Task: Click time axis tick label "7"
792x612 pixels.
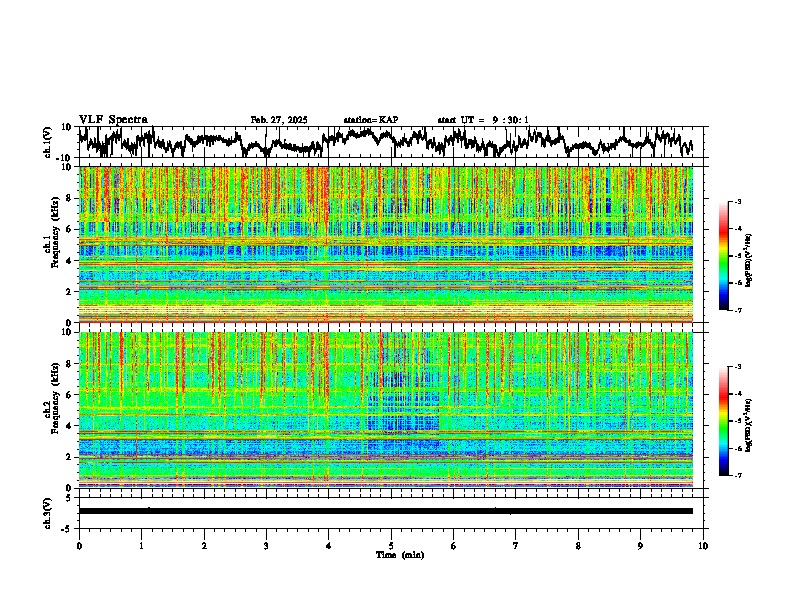Action: [516, 546]
